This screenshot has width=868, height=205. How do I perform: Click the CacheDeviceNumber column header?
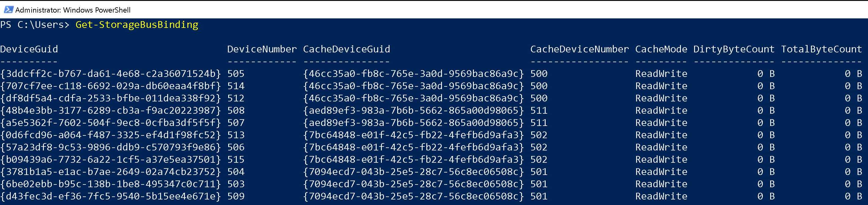click(579, 49)
